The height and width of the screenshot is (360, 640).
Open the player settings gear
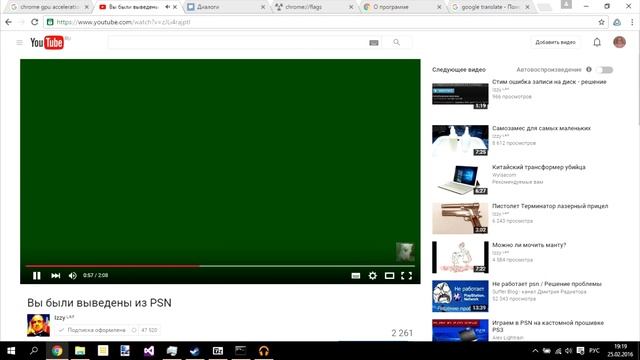tap(373, 276)
